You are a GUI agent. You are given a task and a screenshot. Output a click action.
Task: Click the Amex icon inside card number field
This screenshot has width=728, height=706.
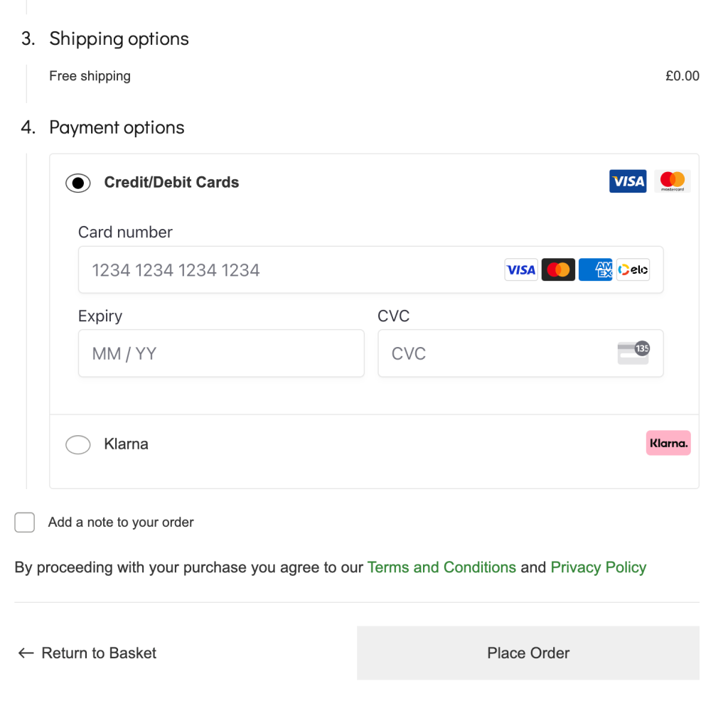pos(596,269)
